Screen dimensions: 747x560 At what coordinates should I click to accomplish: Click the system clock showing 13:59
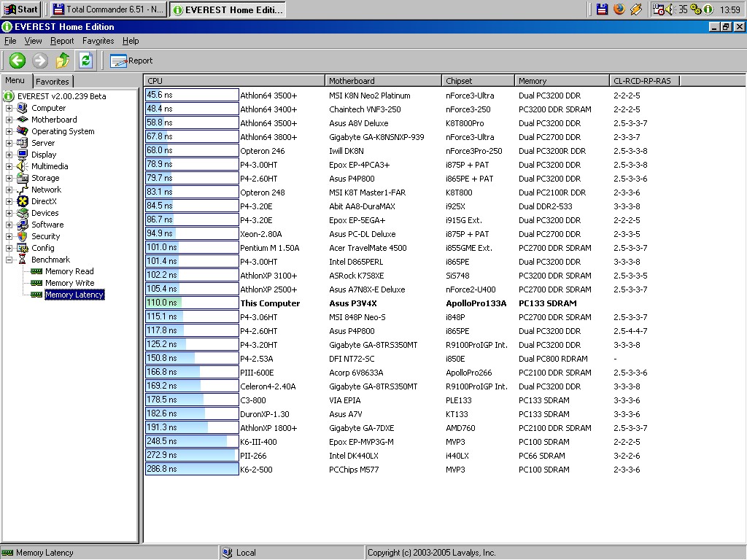729,9
